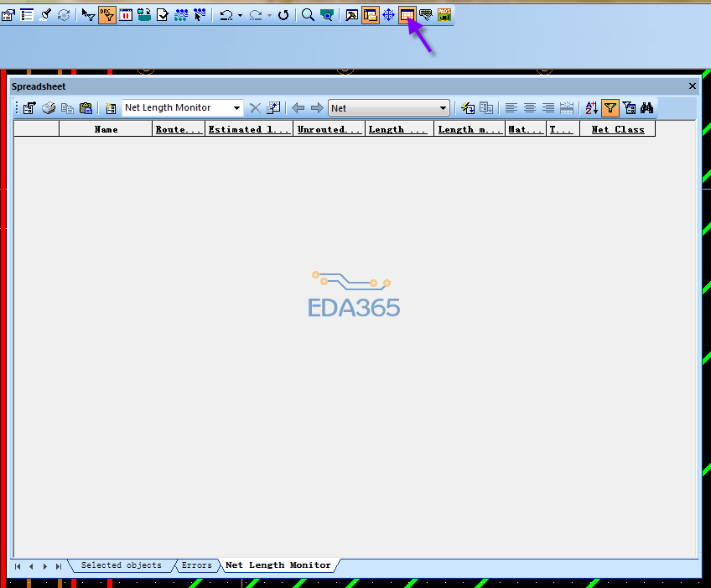Open the Options list icon
This screenshot has height=588, width=711.
coord(27,15)
